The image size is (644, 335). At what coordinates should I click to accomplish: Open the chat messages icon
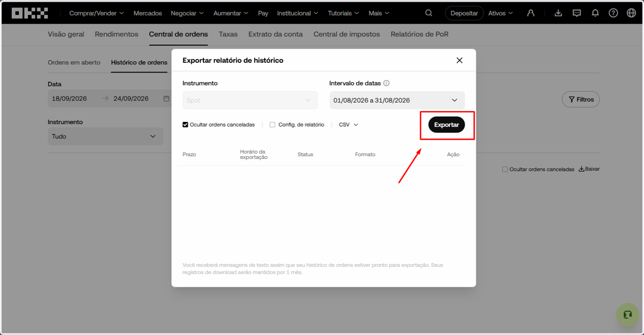tap(577, 13)
